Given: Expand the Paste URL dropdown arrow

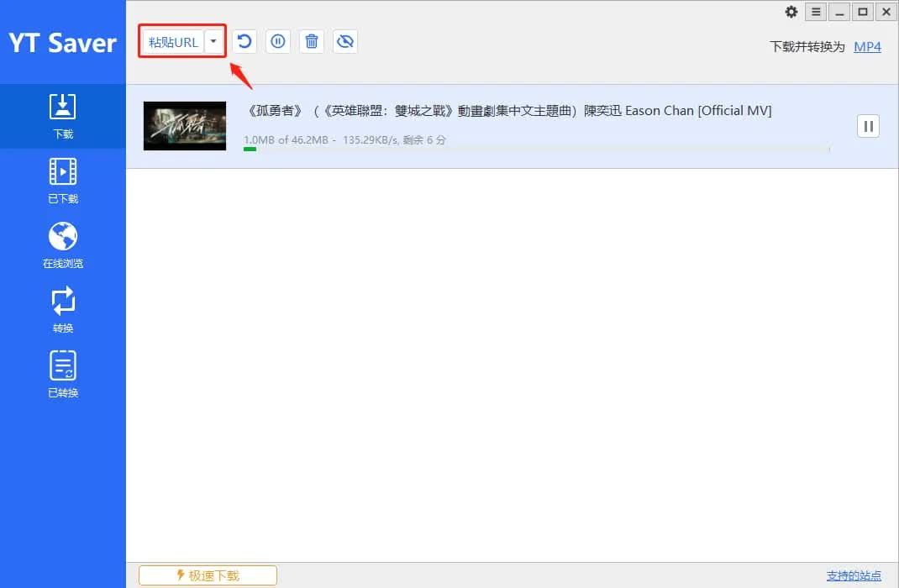Looking at the screenshot, I should click(x=214, y=42).
